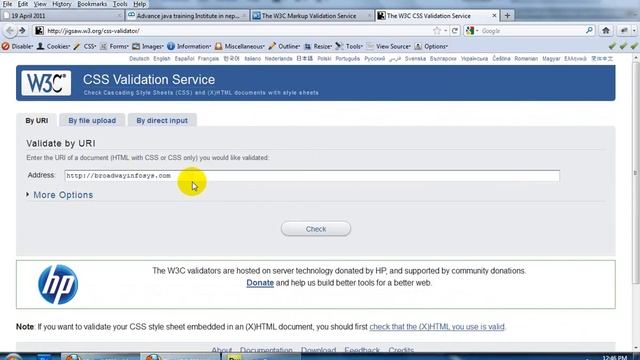This screenshot has width=640, height=360.
Task: Switch language to Français
Action: (x=208, y=59)
